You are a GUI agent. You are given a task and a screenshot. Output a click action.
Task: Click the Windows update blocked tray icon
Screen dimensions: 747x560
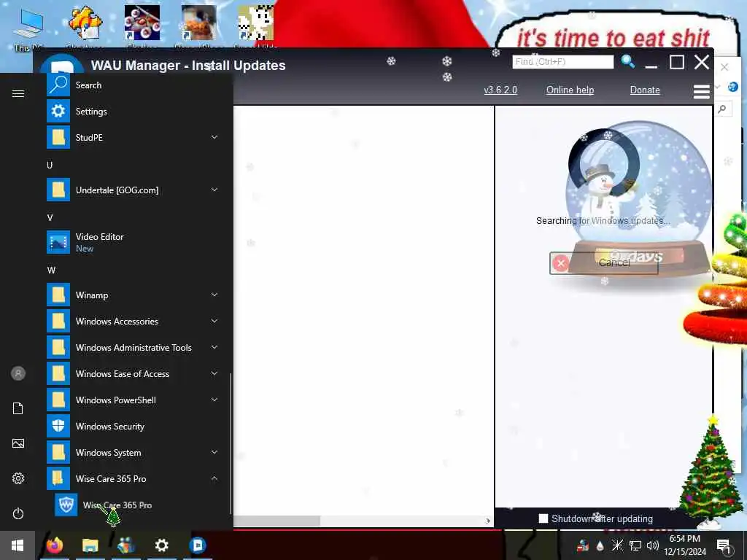pos(583,545)
